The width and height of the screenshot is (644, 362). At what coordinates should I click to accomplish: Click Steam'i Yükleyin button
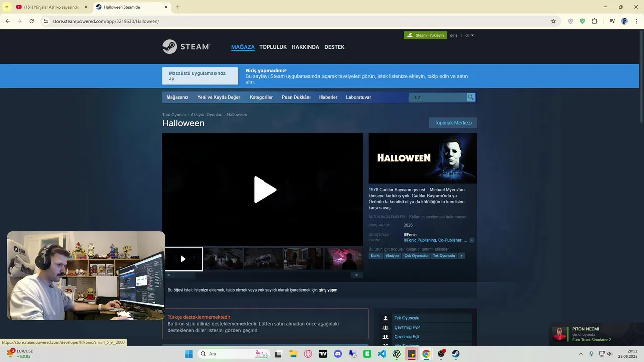pos(425,35)
